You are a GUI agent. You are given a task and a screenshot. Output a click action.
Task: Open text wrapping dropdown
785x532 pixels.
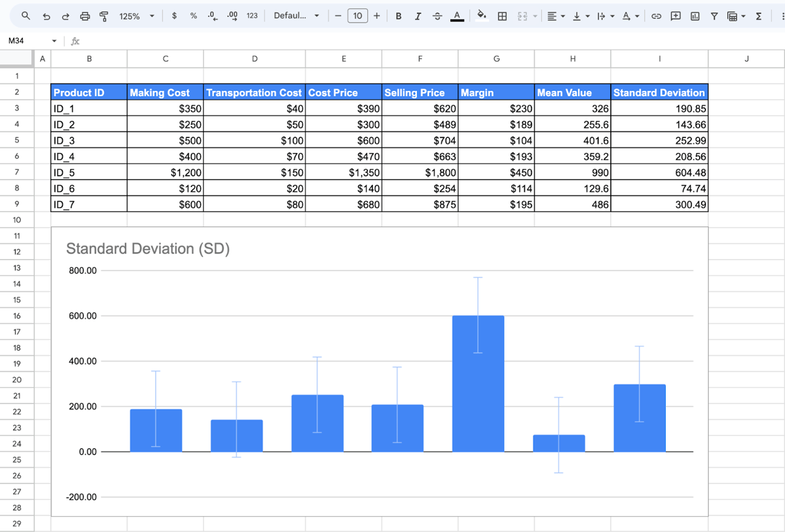(606, 16)
